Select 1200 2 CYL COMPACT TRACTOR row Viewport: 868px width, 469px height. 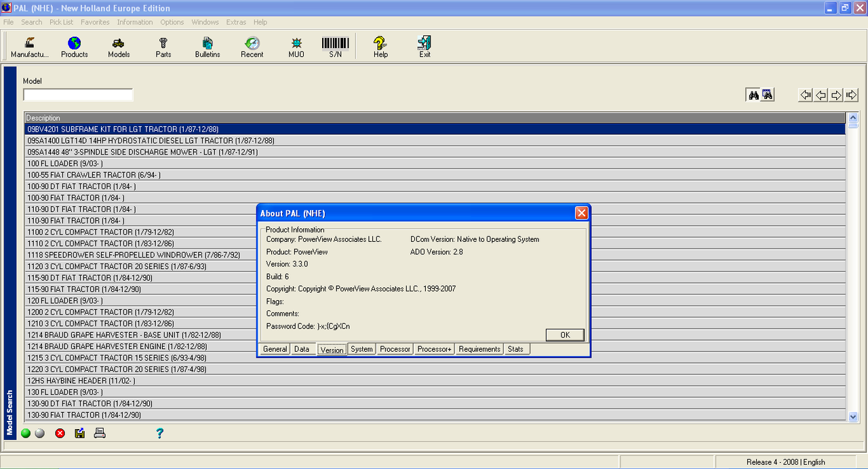coord(435,312)
